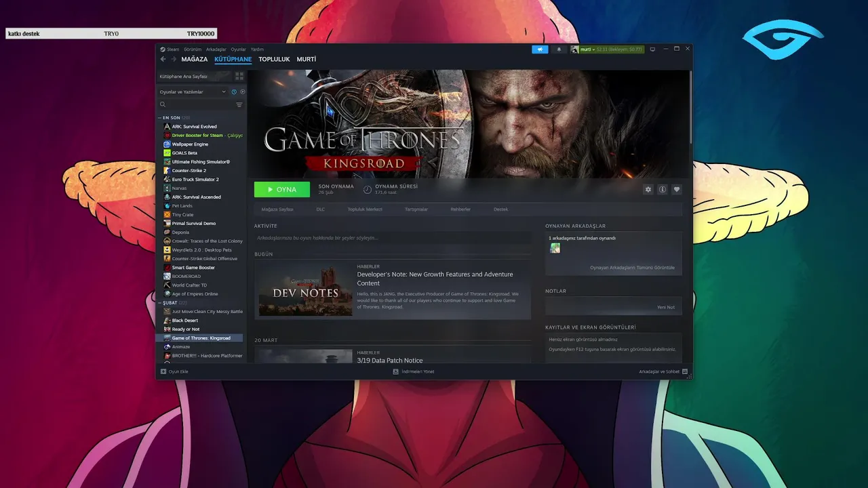Switch to MAĞAZA tab

tap(195, 59)
